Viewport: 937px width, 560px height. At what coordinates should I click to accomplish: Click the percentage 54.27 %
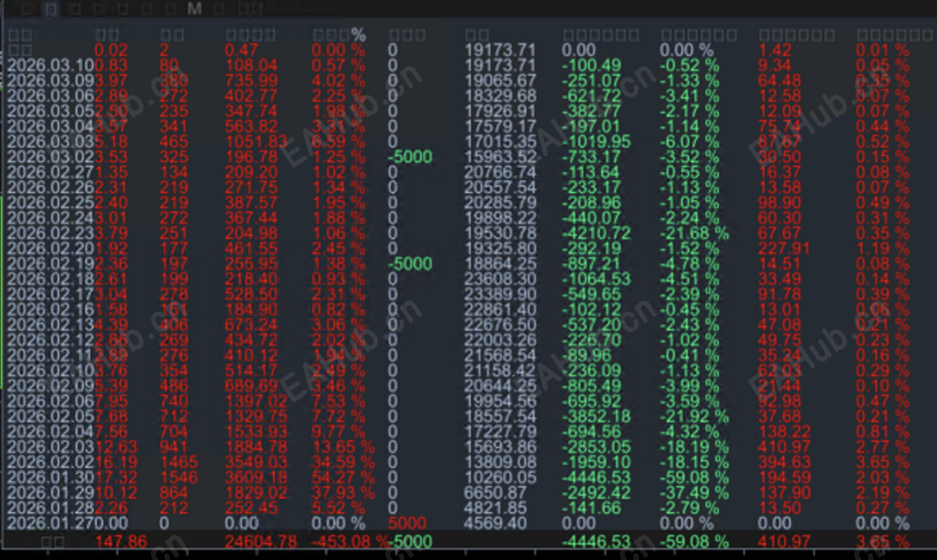point(343,477)
